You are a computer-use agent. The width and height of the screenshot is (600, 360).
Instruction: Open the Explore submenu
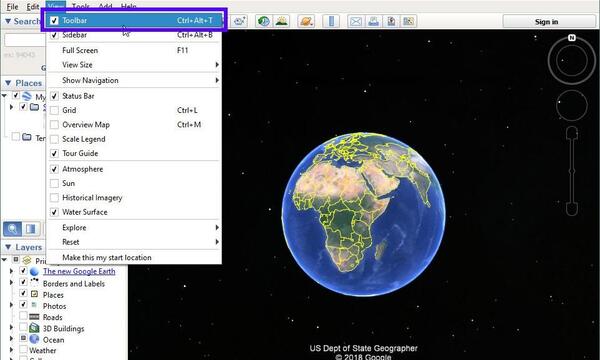(x=134, y=228)
